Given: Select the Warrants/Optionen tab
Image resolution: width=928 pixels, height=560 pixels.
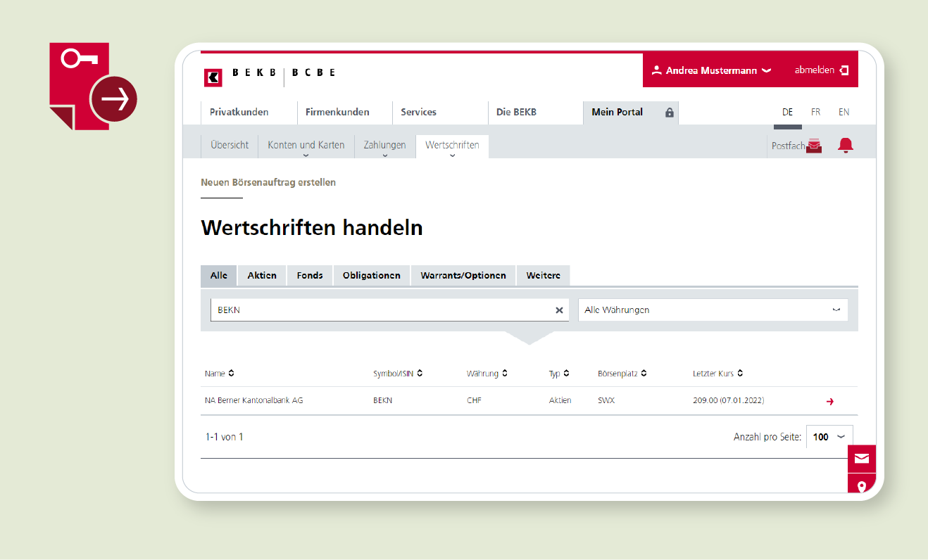Looking at the screenshot, I should pos(463,276).
